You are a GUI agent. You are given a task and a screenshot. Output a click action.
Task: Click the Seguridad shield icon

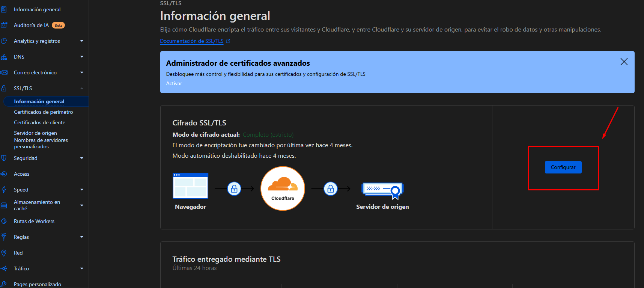click(x=4, y=158)
